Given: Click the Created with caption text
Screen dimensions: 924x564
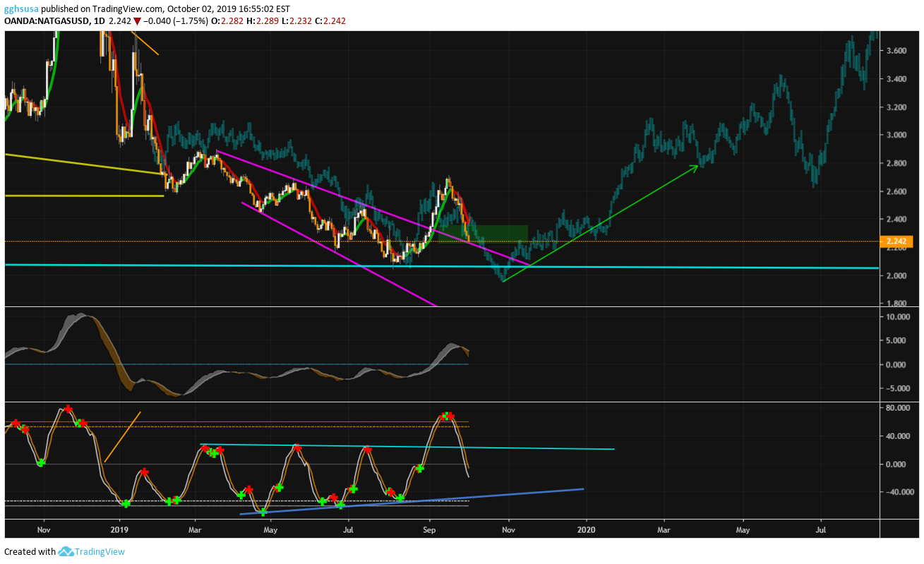Looking at the screenshot, I should coord(30,552).
